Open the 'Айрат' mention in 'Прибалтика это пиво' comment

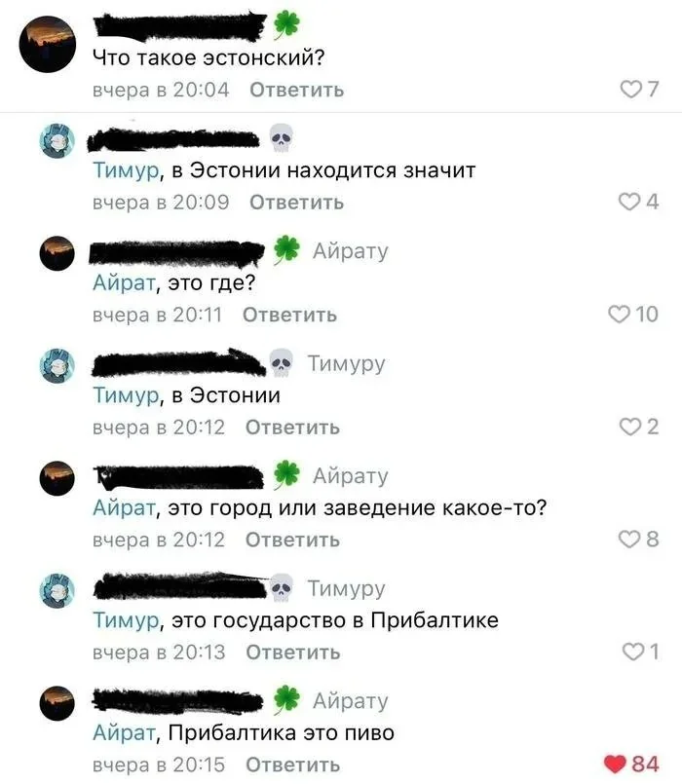(x=124, y=733)
